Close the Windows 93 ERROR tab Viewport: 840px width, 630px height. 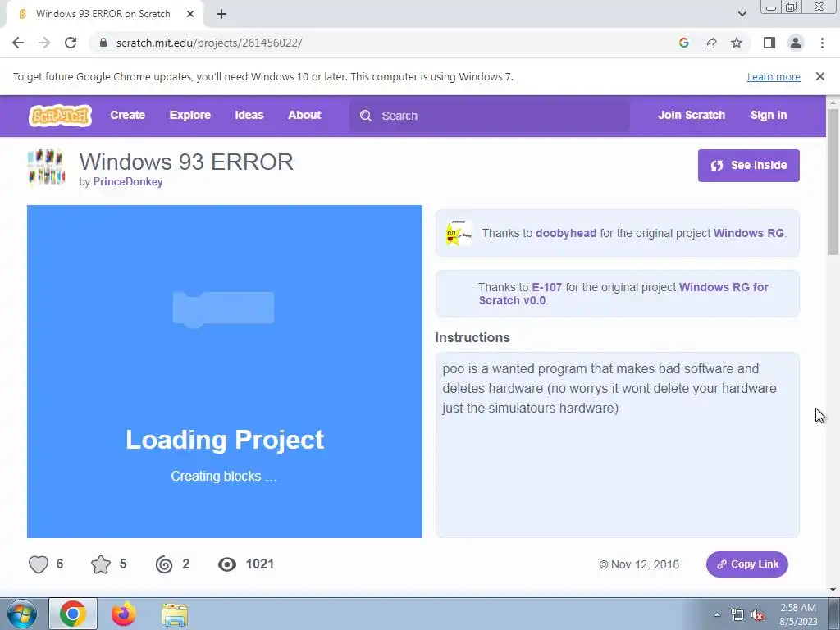pyautogui.click(x=190, y=14)
